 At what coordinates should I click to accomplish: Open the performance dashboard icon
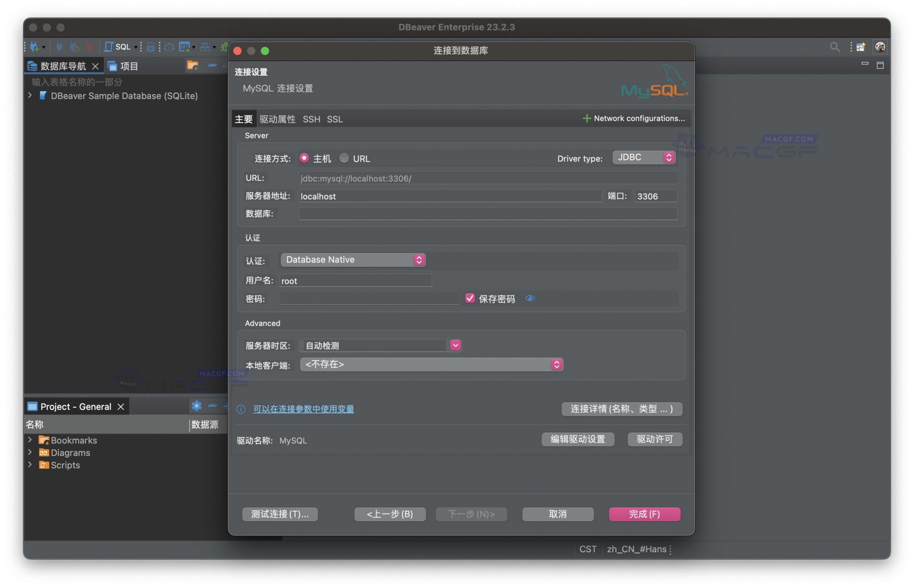(170, 47)
